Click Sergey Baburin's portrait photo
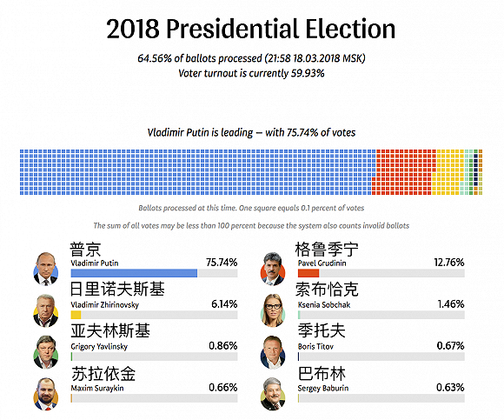The width and height of the screenshot is (504, 420). (x=273, y=394)
